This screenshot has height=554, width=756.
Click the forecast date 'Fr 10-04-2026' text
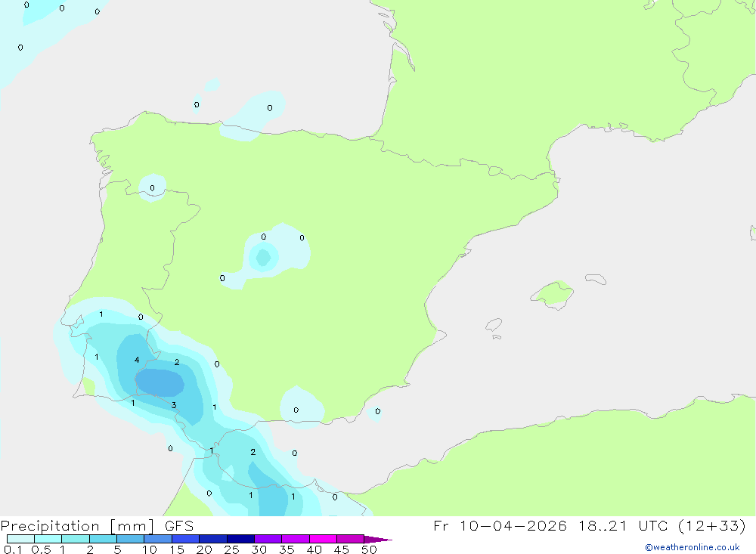point(500,525)
